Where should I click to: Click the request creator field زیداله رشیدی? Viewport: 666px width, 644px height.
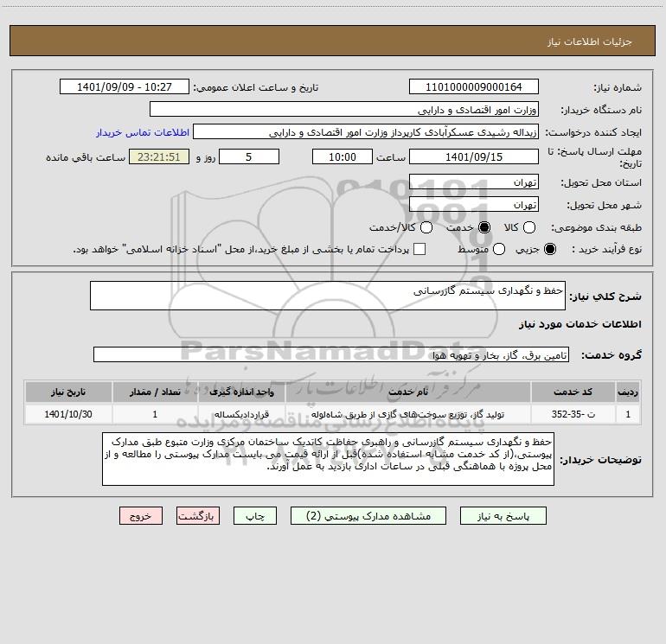[366, 132]
